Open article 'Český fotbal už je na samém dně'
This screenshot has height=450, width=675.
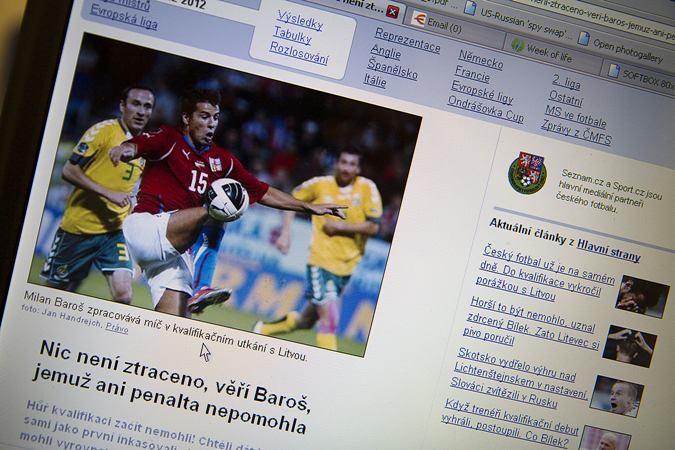pyautogui.click(x=545, y=273)
